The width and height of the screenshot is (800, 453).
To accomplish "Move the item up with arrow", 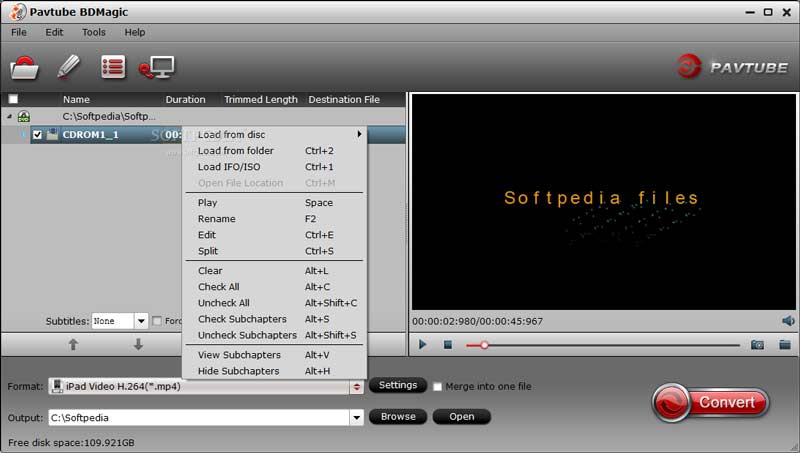I will click(x=73, y=344).
